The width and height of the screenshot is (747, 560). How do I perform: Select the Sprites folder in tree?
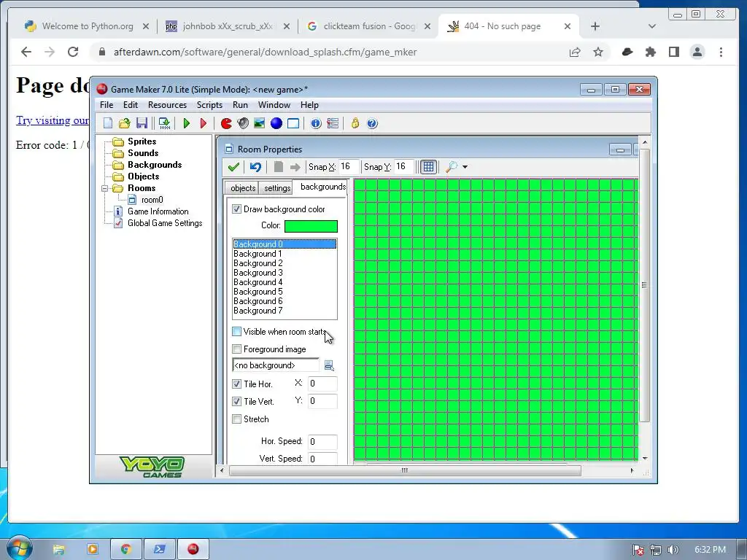[142, 141]
